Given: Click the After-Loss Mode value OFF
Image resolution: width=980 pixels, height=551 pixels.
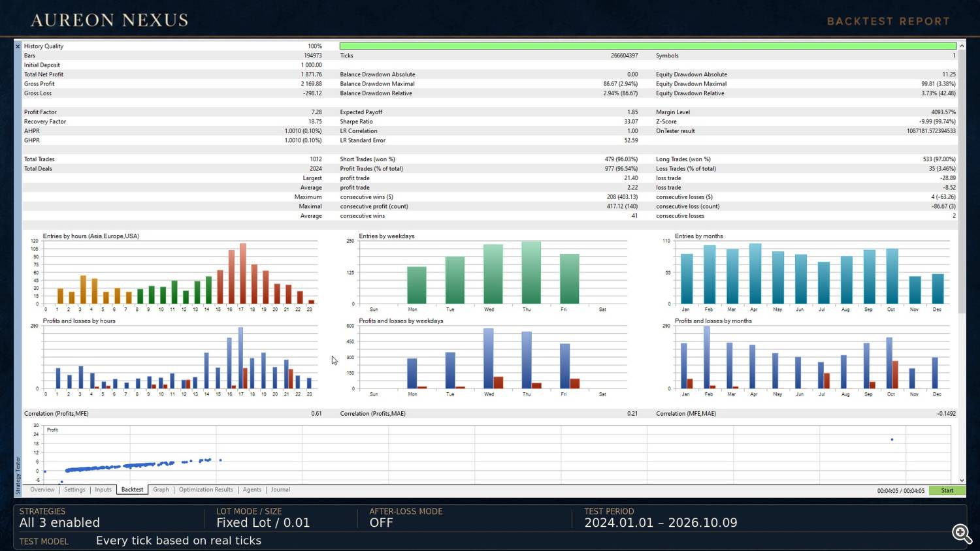Looking at the screenshot, I should (382, 523).
